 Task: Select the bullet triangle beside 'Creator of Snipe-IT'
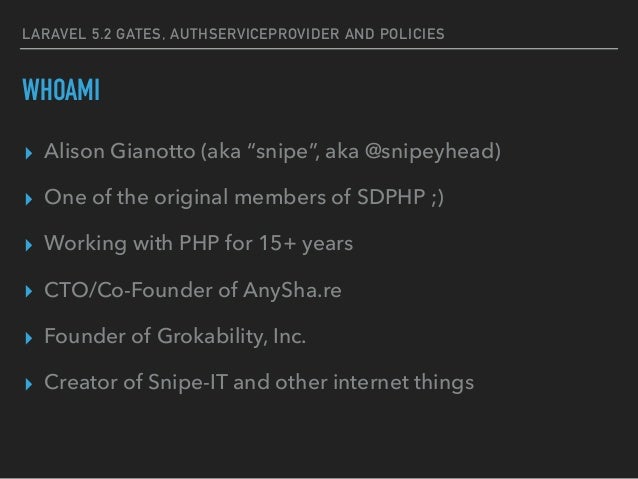click(x=28, y=384)
